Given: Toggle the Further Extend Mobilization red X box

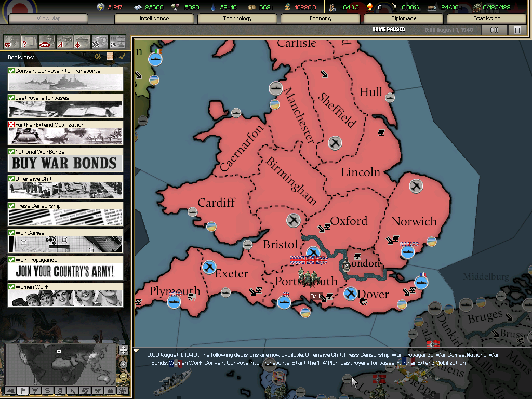Looking at the screenshot, I should click(11, 125).
